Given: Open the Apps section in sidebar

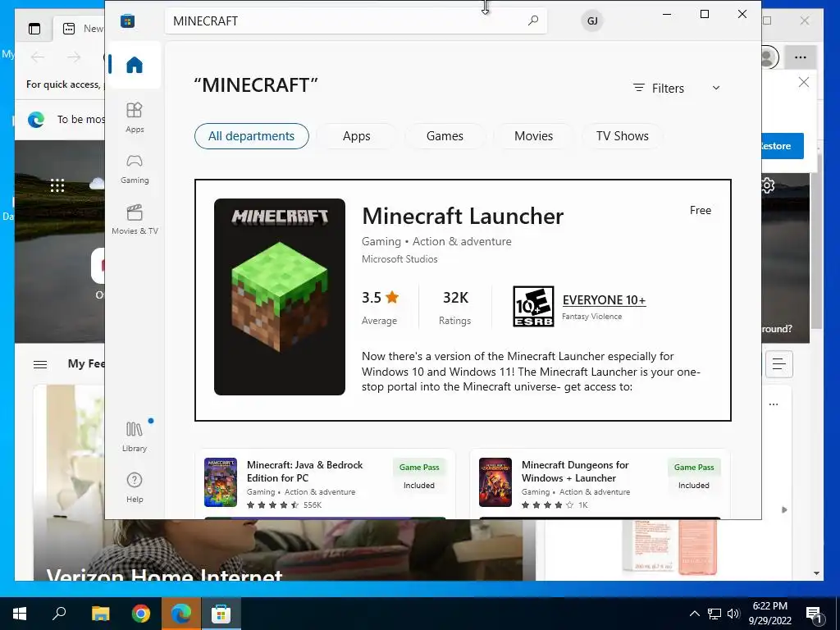Looking at the screenshot, I should click(x=135, y=117).
